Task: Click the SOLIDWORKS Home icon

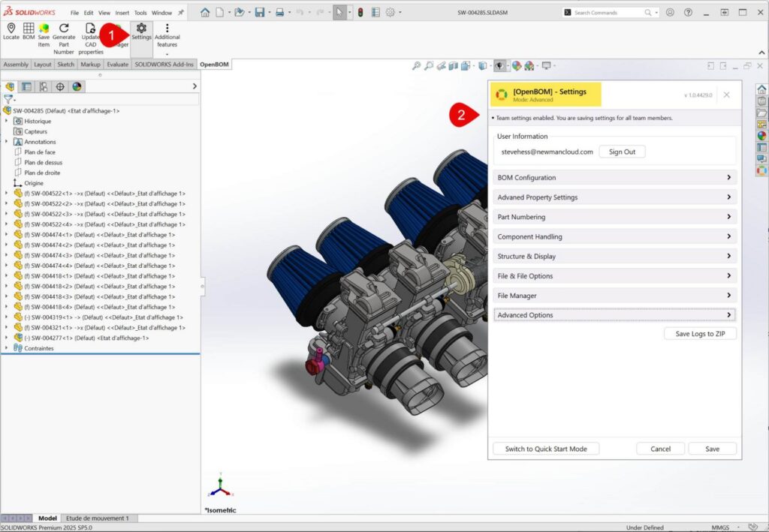Action: pos(205,12)
